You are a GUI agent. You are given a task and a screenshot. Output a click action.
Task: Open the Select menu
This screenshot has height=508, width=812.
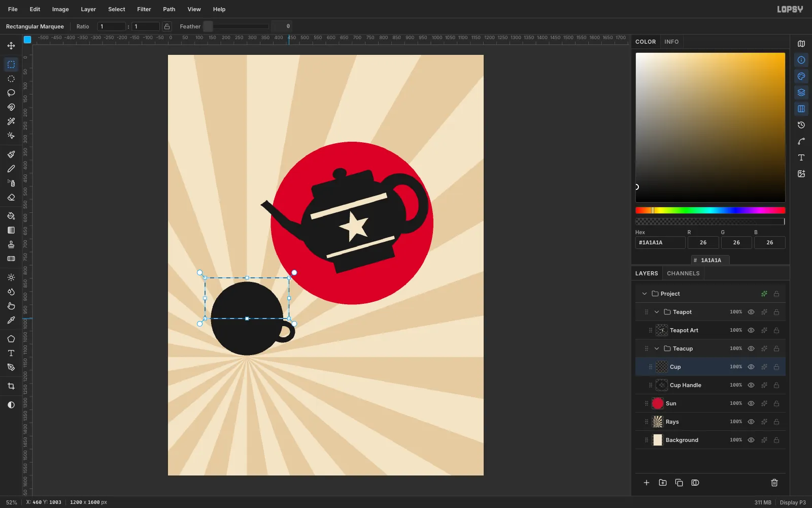point(117,9)
